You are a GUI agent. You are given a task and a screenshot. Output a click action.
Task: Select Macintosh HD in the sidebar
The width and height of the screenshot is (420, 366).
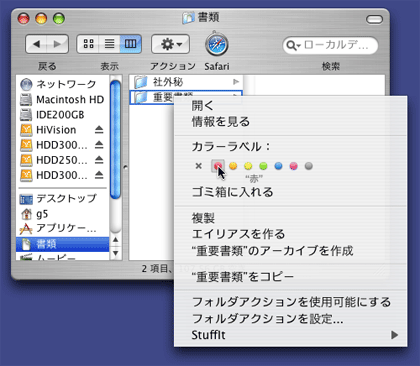63,99
